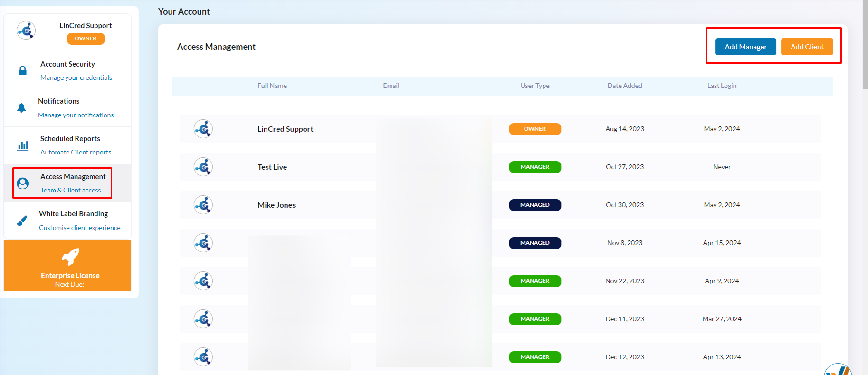Click the Add Client button
Image resolution: width=868 pixels, height=375 pixels.
coord(807,47)
